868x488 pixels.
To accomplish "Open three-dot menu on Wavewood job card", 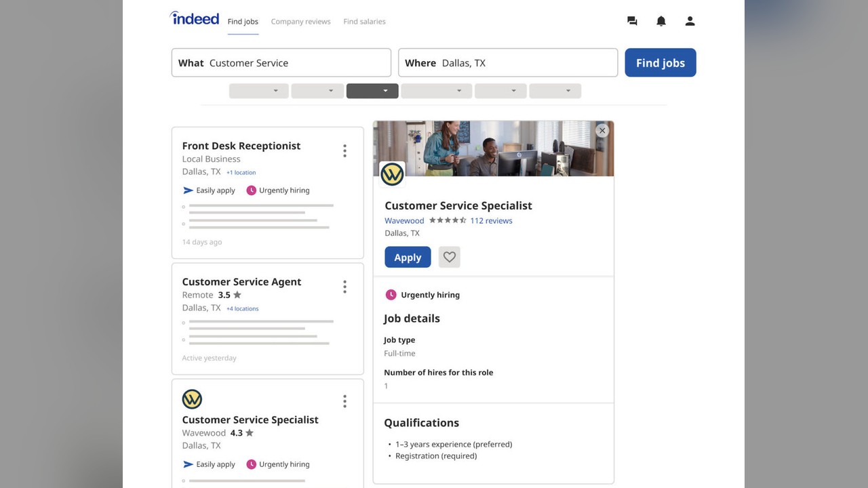I will (344, 402).
